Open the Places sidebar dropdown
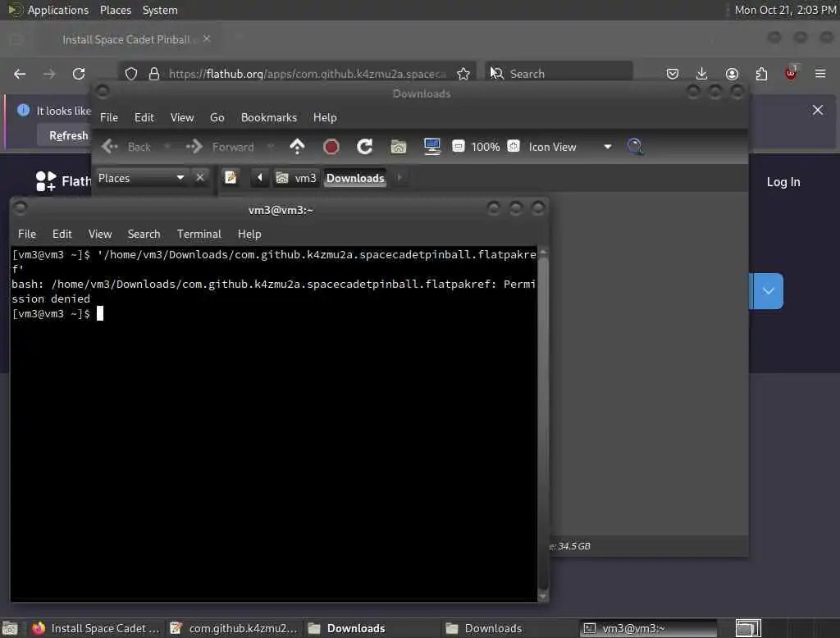Image resolution: width=840 pixels, height=638 pixels. pos(141,178)
